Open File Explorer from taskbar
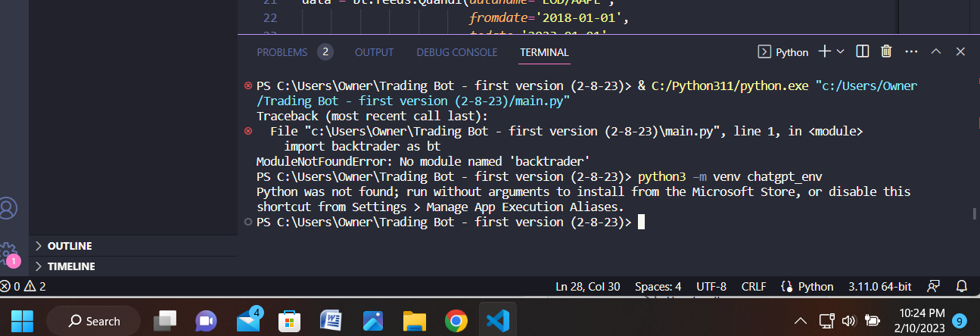 coord(414,321)
